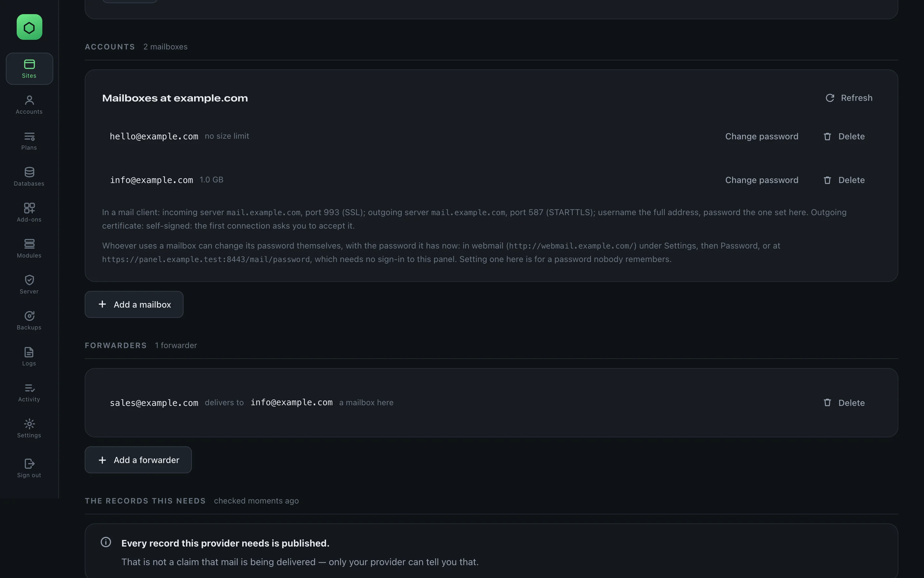Click the 'Mailboxes at example.com' heading

(175, 98)
